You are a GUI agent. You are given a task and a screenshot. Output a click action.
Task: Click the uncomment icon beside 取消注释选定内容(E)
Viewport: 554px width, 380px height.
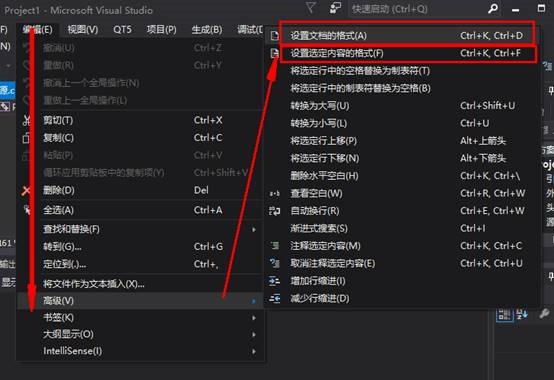click(275, 263)
